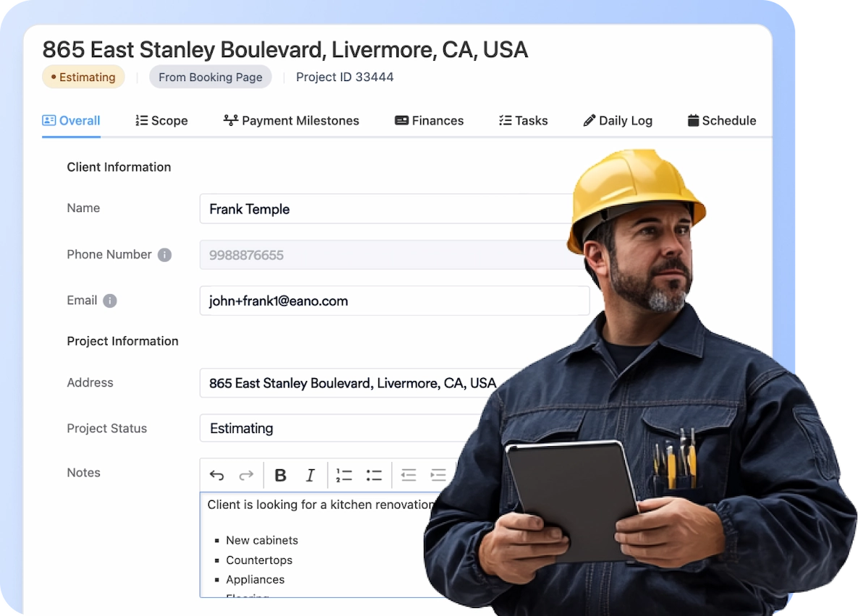Open the Payment Milestones tab
Image resolution: width=868 pixels, height=616 pixels.
tap(291, 121)
